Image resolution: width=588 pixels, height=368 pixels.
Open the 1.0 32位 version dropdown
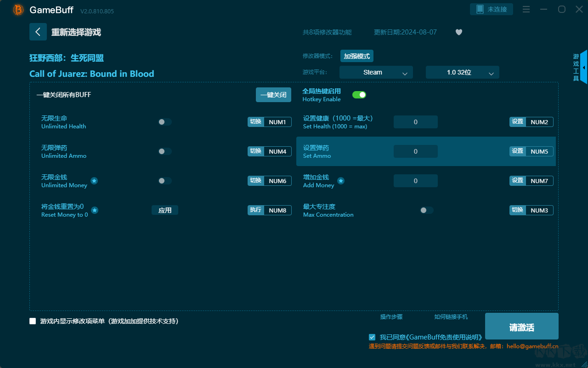[x=463, y=72]
